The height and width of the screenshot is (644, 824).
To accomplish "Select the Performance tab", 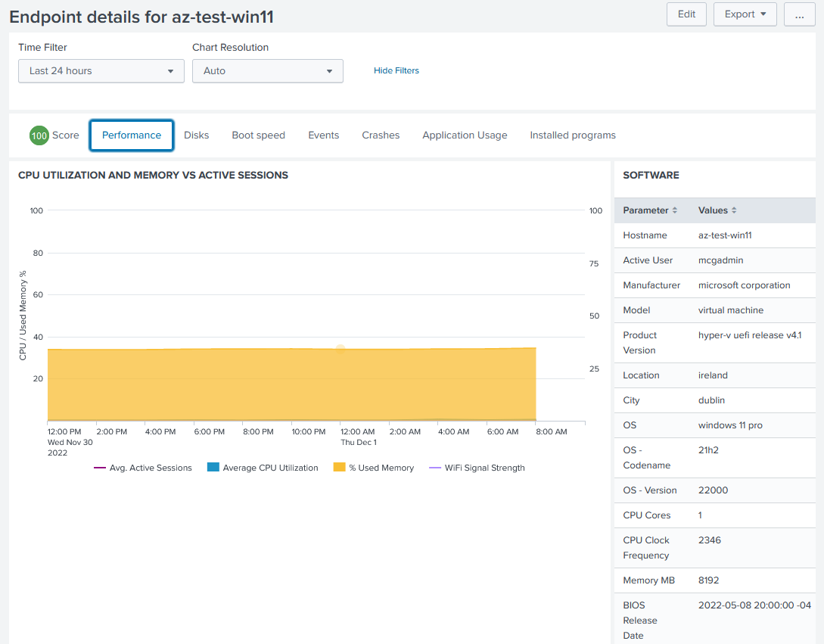I will click(x=132, y=135).
